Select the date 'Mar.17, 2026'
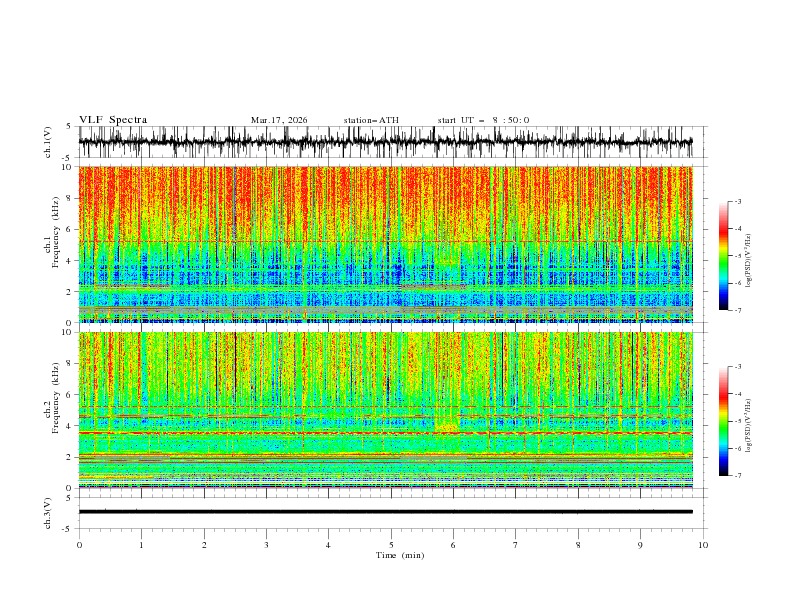The image size is (792, 612). coord(279,120)
